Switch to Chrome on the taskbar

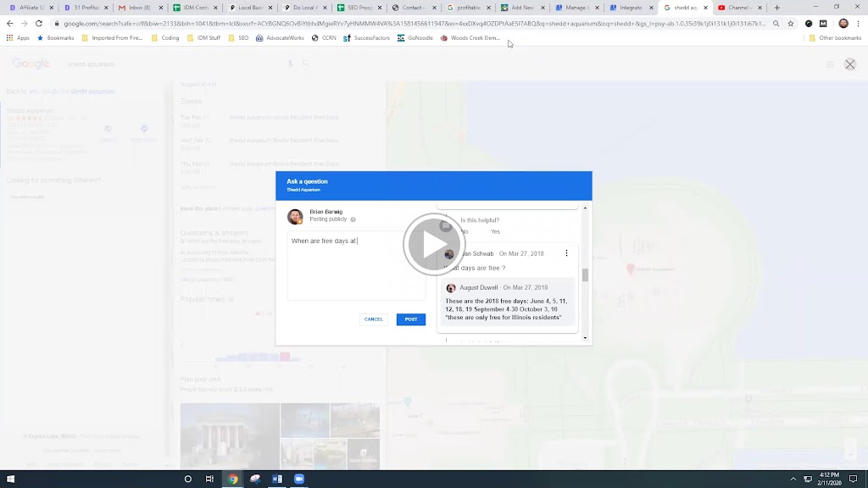coord(232,480)
